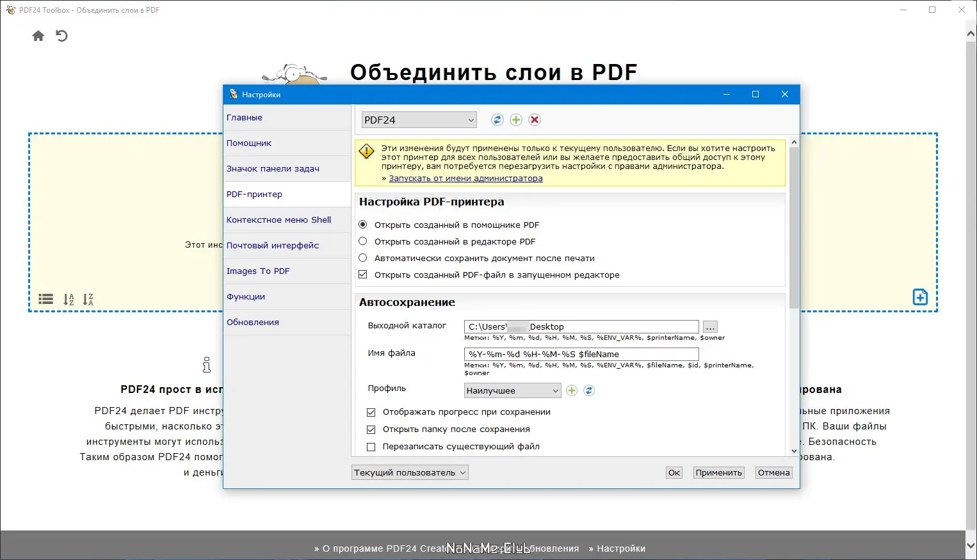Click the 'Автосохранение' section heading

point(407,302)
